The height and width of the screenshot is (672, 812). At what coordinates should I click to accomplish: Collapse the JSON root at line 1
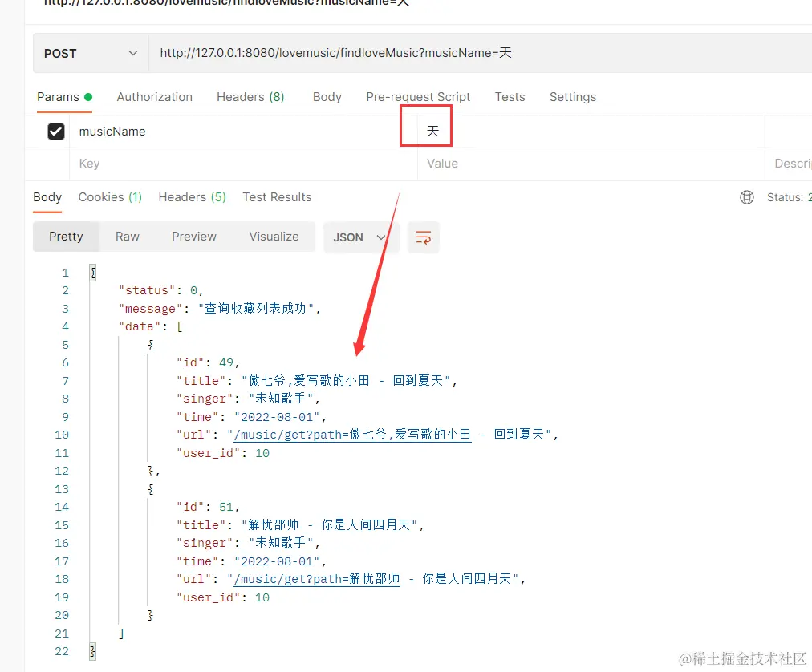pyautogui.click(x=93, y=273)
